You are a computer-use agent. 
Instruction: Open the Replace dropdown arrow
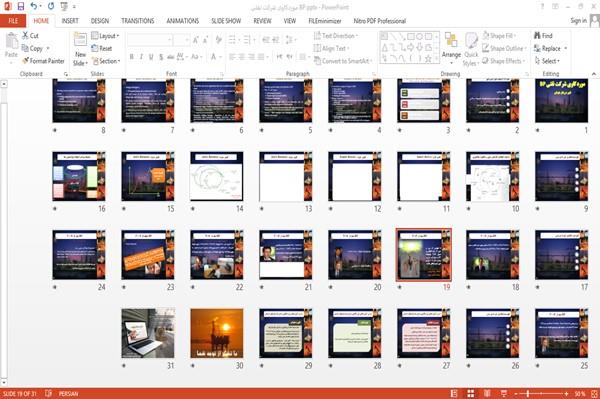[x=566, y=49]
